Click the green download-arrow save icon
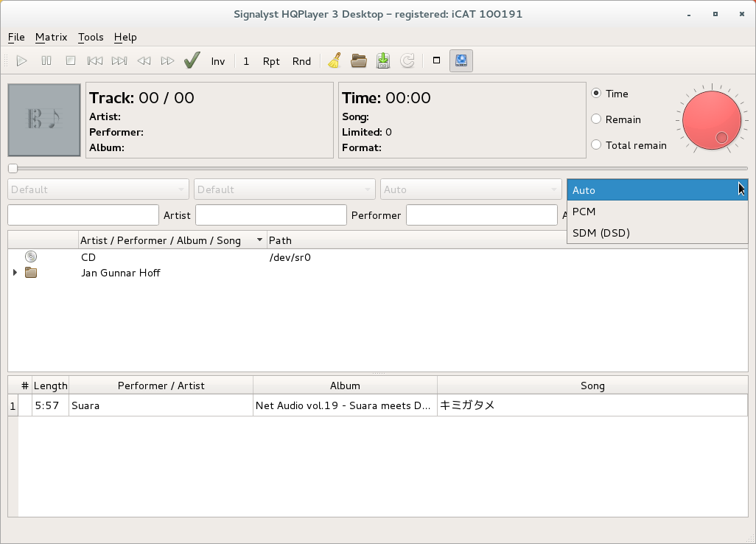Screen dimensions: 756x544 coord(383,60)
